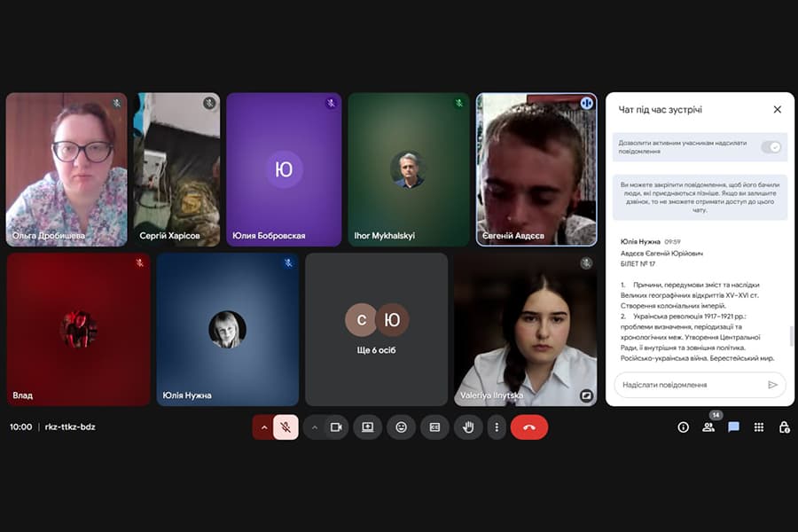Click Ihor Mykhalskyi profile avatar
The image size is (798, 532).
(409, 169)
